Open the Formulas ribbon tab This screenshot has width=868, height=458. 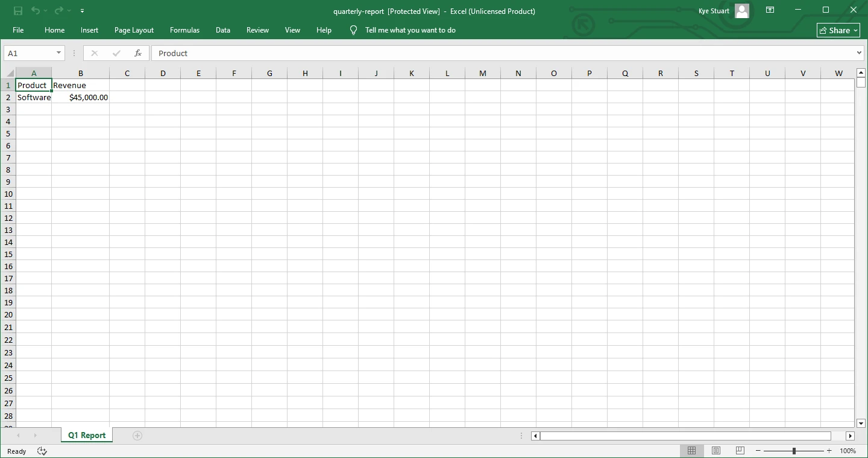pos(184,30)
